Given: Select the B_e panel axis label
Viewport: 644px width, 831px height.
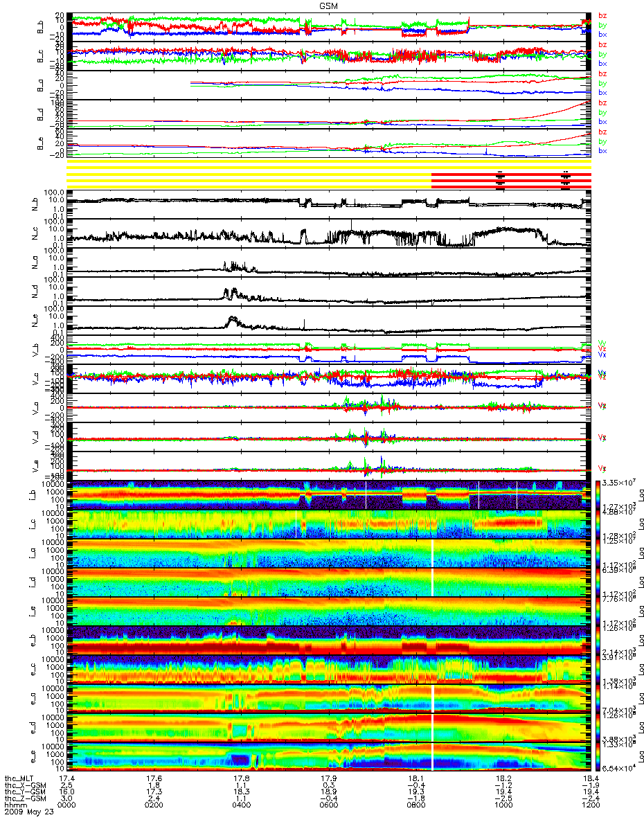Looking at the screenshot, I should coord(41,144).
